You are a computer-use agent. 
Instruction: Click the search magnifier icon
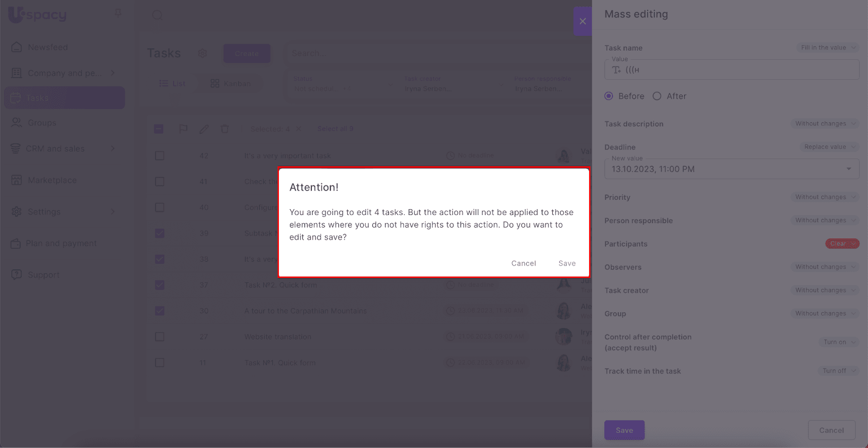pos(157,15)
